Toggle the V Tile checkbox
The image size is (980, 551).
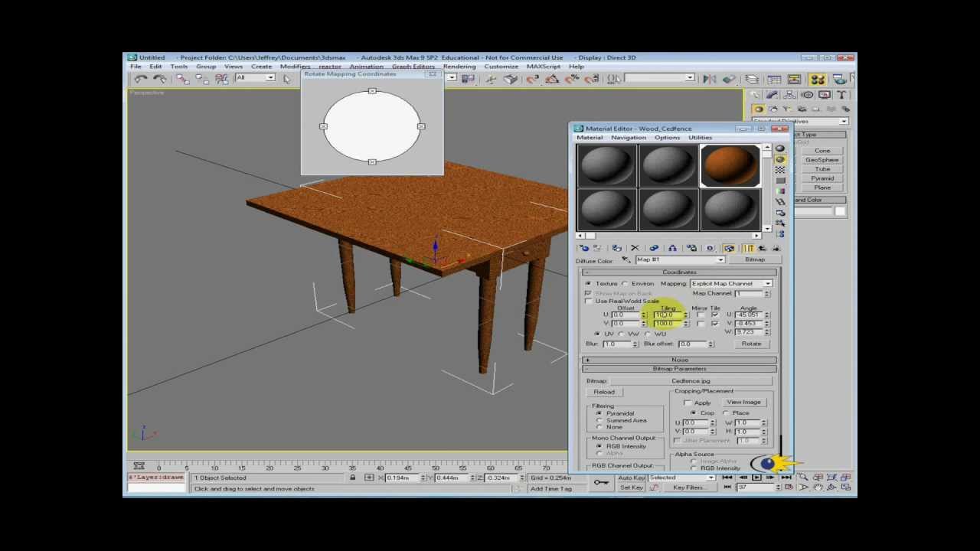click(x=715, y=324)
